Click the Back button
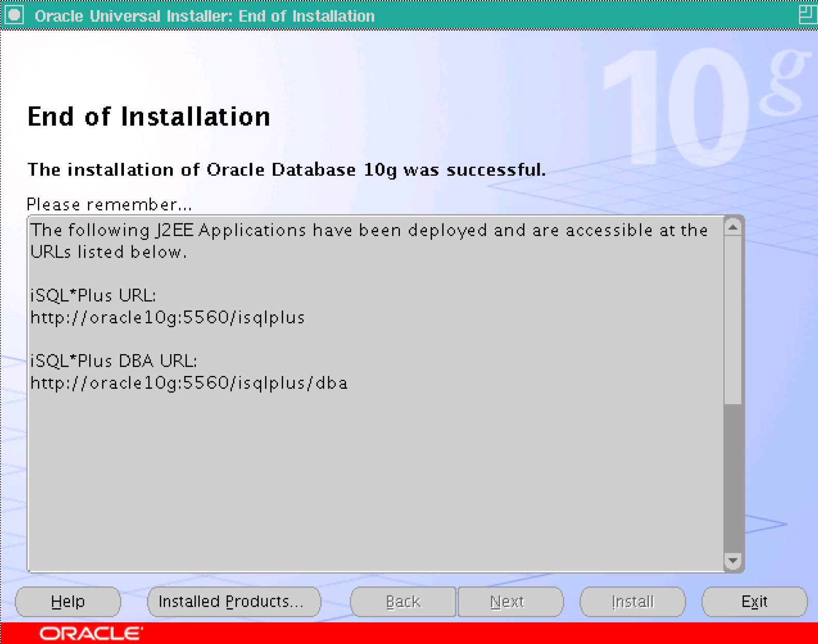This screenshot has height=644, width=818. pos(403,601)
